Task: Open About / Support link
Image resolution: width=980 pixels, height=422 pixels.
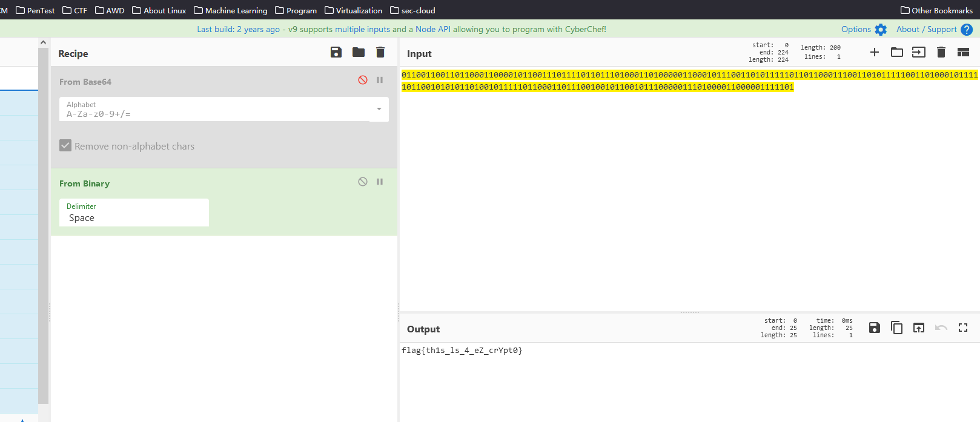Action: 926,29
